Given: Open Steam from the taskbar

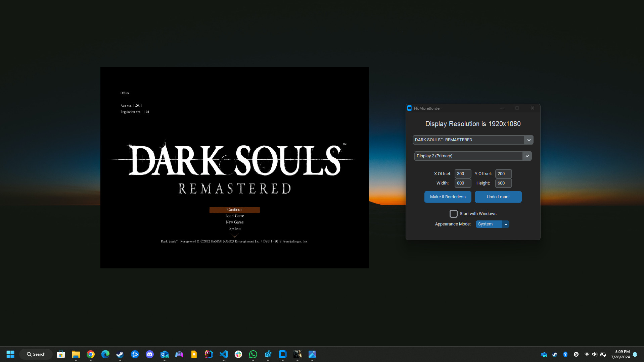Looking at the screenshot, I should [120, 354].
